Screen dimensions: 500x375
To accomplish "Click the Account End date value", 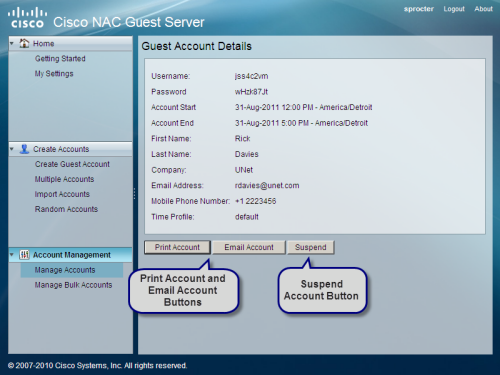I will coord(301,123).
